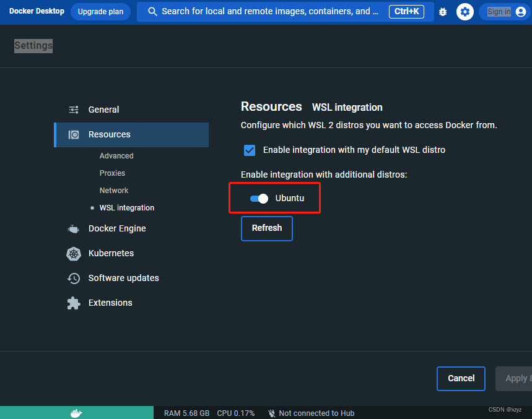Open the Network settings page

coord(114,190)
